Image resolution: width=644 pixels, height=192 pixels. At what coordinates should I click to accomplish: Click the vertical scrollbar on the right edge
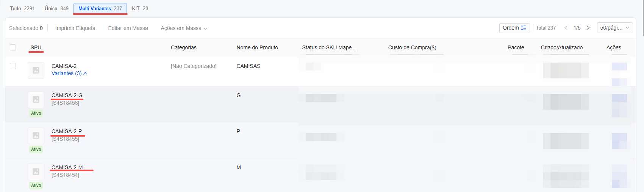click(643, 18)
